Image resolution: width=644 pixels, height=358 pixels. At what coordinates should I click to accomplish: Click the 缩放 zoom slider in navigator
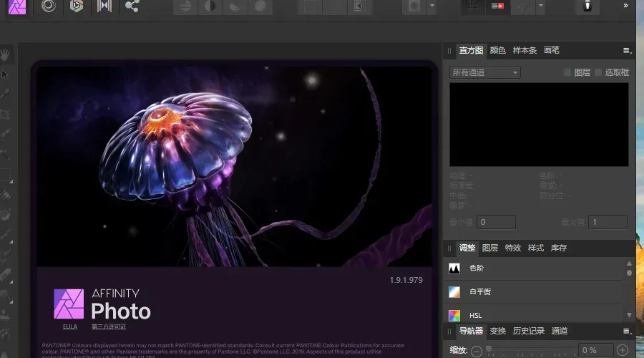(530, 350)
